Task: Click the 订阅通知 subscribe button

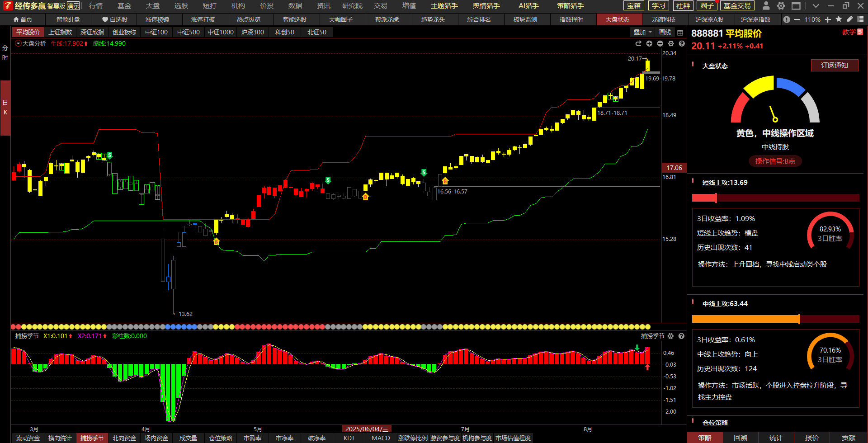Action: pyautogui.click(x=835, y=66)
